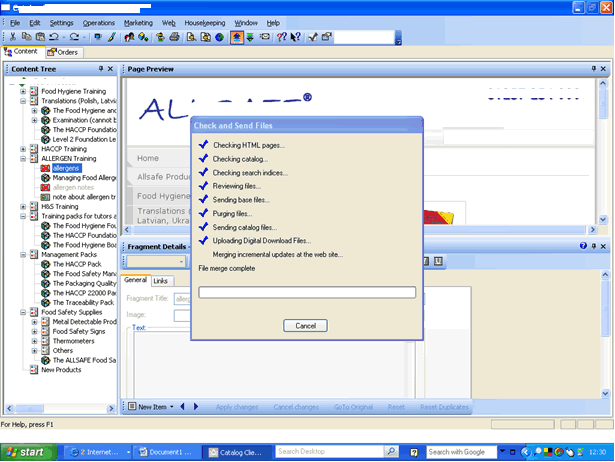Pin the Content Tree panel
The image size is (615, 462).
100,69
